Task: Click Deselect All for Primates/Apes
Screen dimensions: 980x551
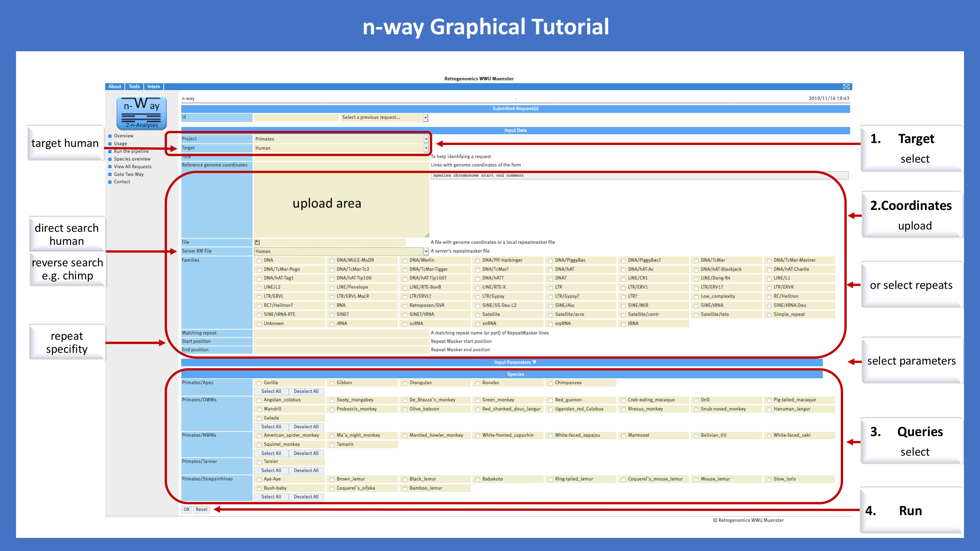Action: click(306, 391)
